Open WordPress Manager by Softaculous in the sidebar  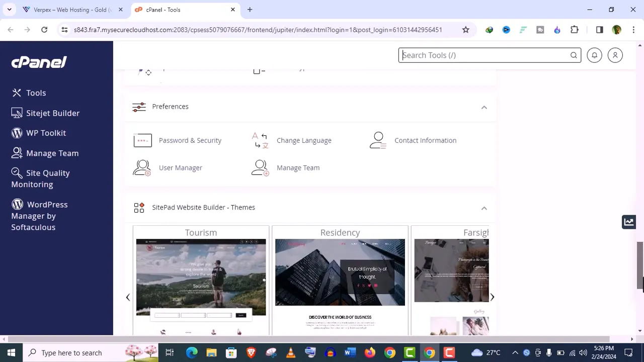pos(40,216)
